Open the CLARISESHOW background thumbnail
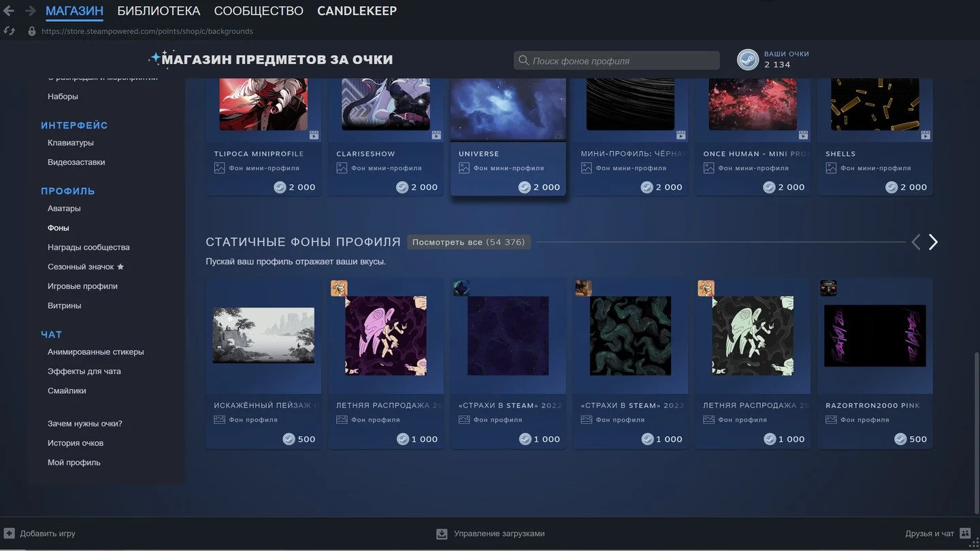Viewport: 980px width, 551px height. tap(386, 104)
